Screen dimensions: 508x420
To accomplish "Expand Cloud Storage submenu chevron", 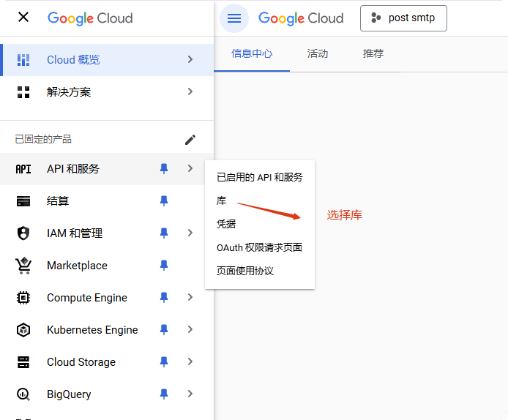I will coord(190,361).
